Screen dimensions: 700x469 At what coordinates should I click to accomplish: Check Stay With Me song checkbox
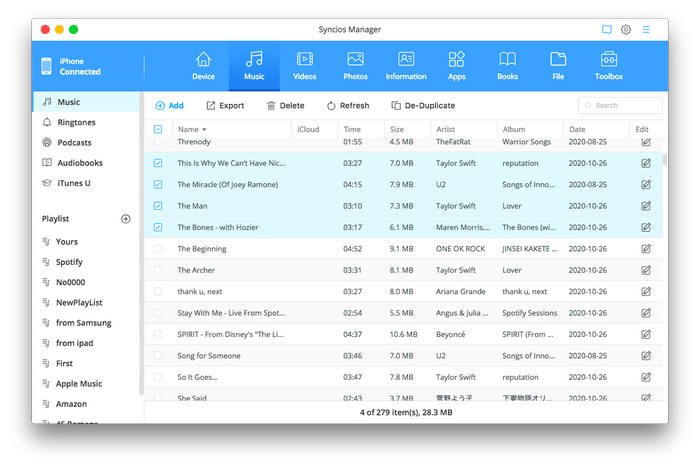(x=158, y=313)
